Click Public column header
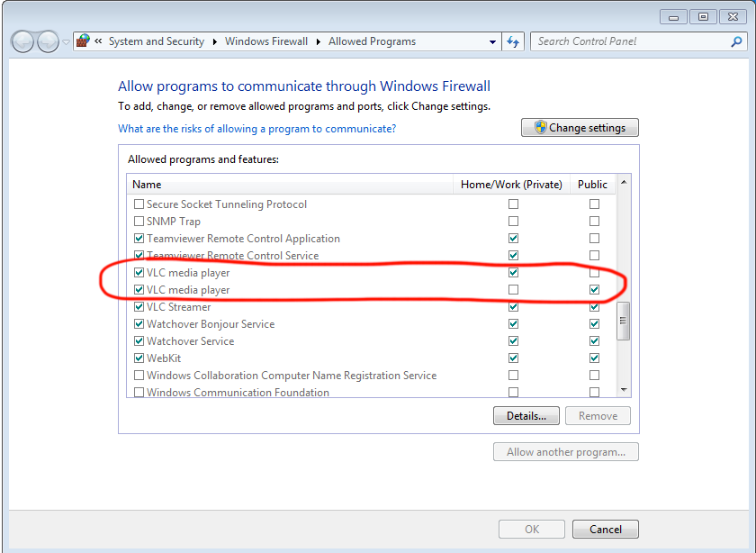Image resolution: width=756 pixels, height=553 pixels. (592, 185)
